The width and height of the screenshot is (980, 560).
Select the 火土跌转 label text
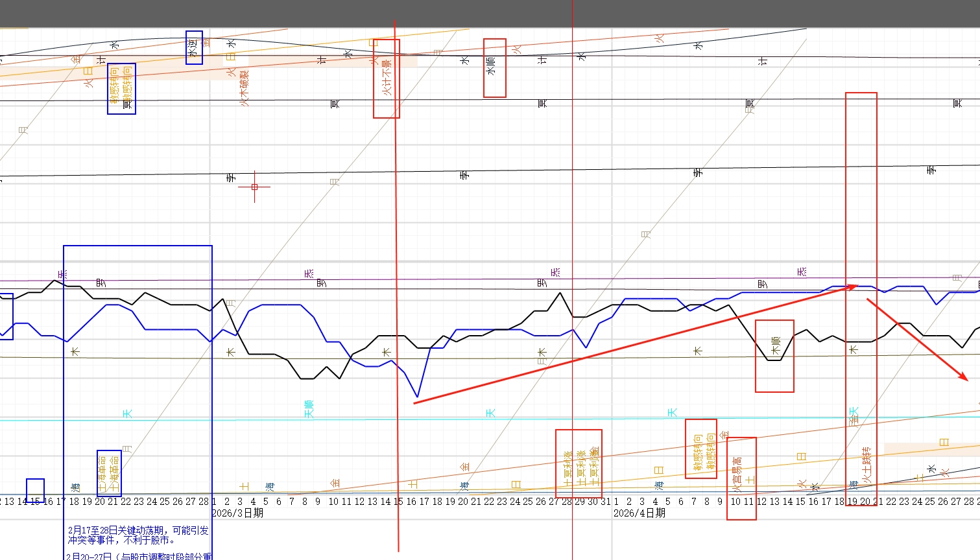866,465
